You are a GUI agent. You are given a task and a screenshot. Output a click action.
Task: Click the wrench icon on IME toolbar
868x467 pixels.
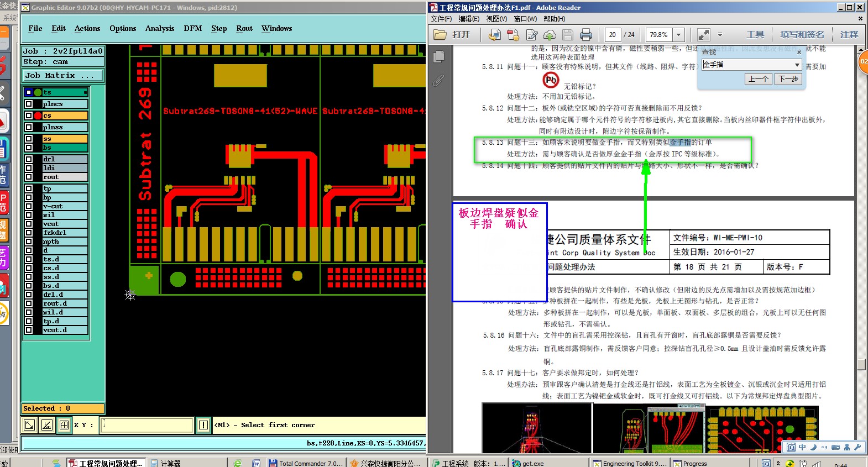(857, 447)
